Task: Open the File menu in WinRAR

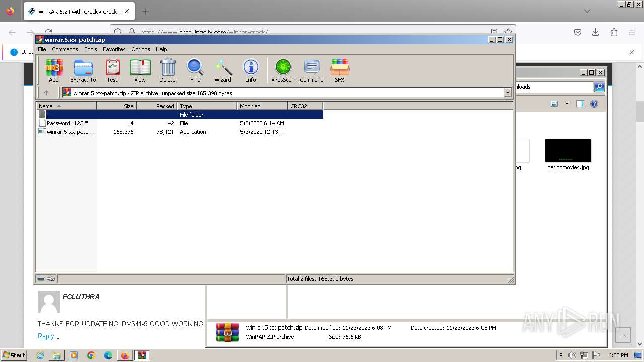Action: [x=42, y=49]
